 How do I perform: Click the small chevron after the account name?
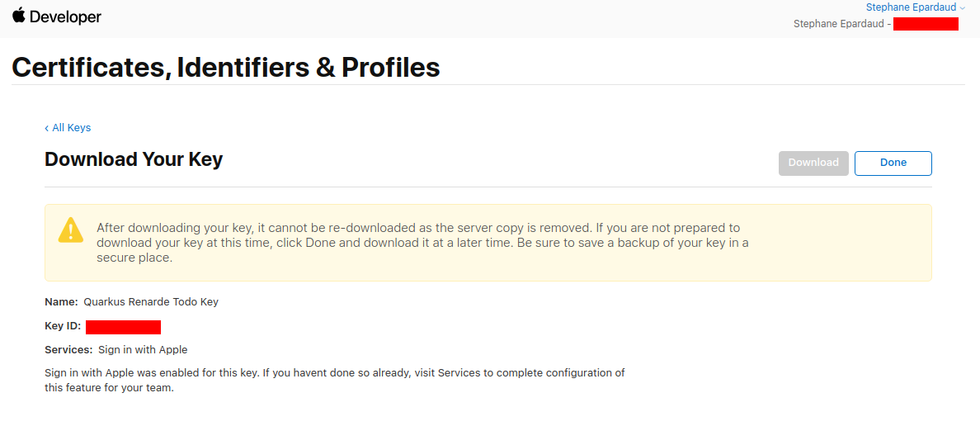[963, 8]
